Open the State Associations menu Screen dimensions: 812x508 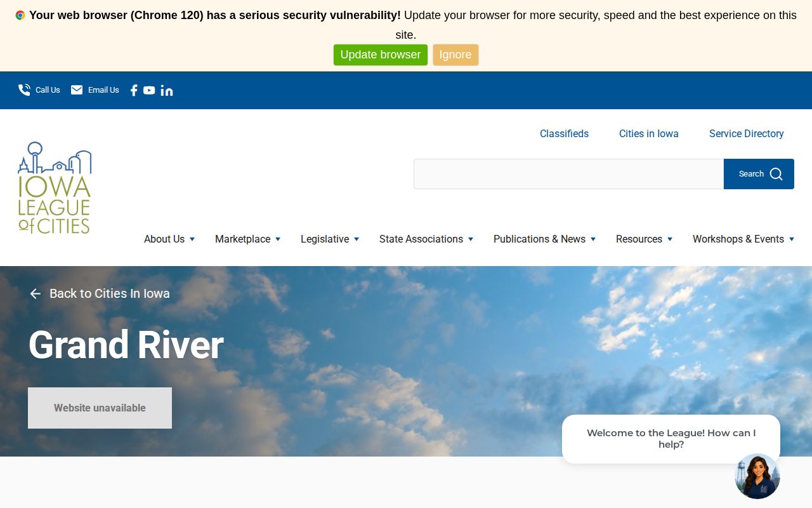coord(421,239)
